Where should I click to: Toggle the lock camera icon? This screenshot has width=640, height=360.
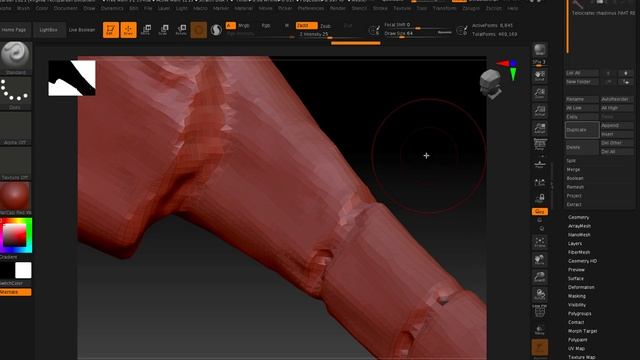click(x=540, y=198)
